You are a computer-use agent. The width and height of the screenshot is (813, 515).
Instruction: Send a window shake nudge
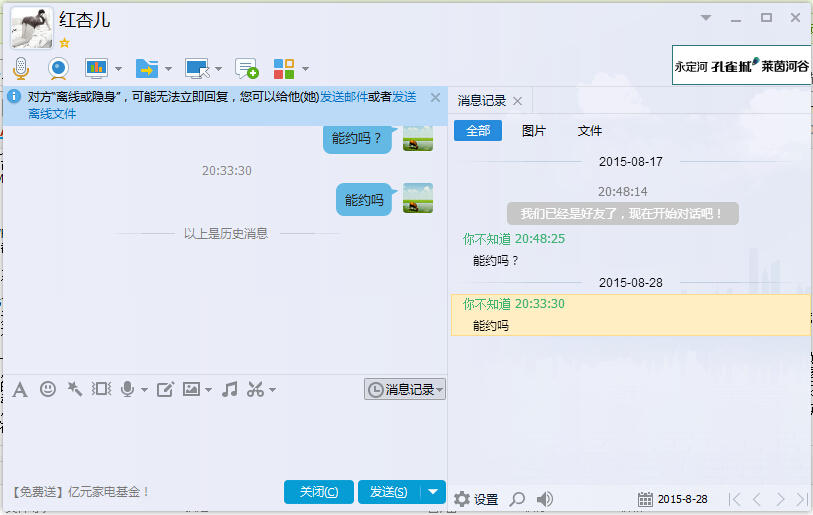point(102,388)
